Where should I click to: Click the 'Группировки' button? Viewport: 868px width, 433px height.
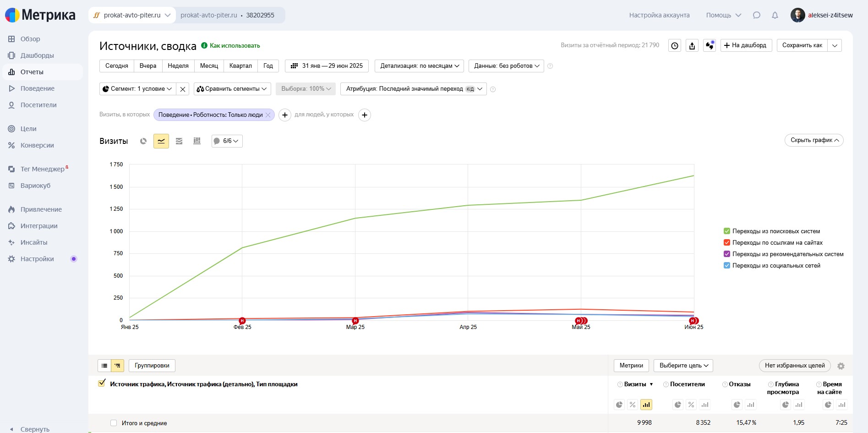(152, 366)
